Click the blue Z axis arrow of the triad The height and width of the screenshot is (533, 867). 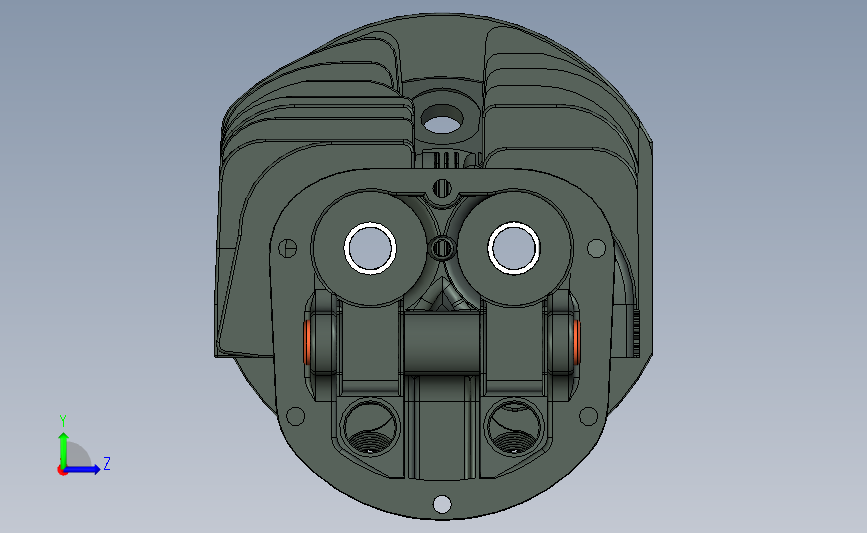83,470
